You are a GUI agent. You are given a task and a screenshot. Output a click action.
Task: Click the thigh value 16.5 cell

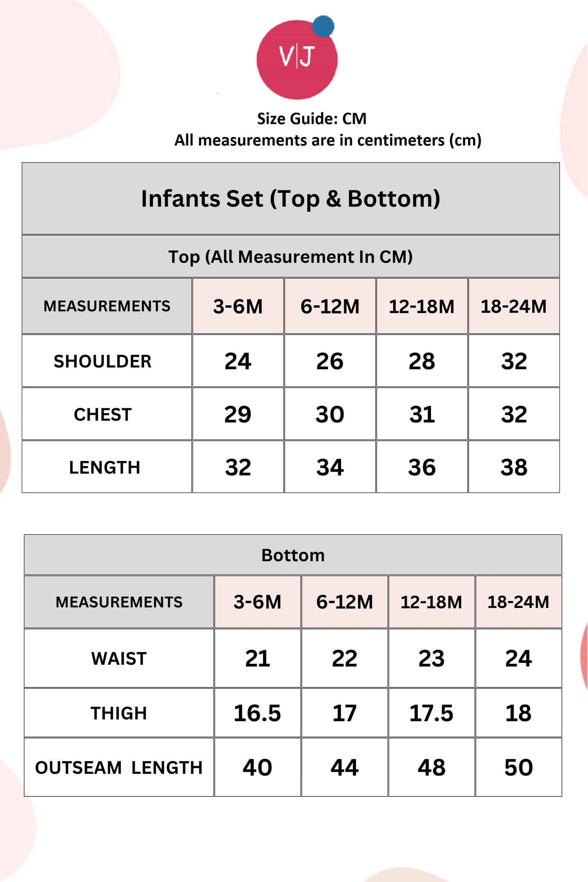tap(257, 713)
